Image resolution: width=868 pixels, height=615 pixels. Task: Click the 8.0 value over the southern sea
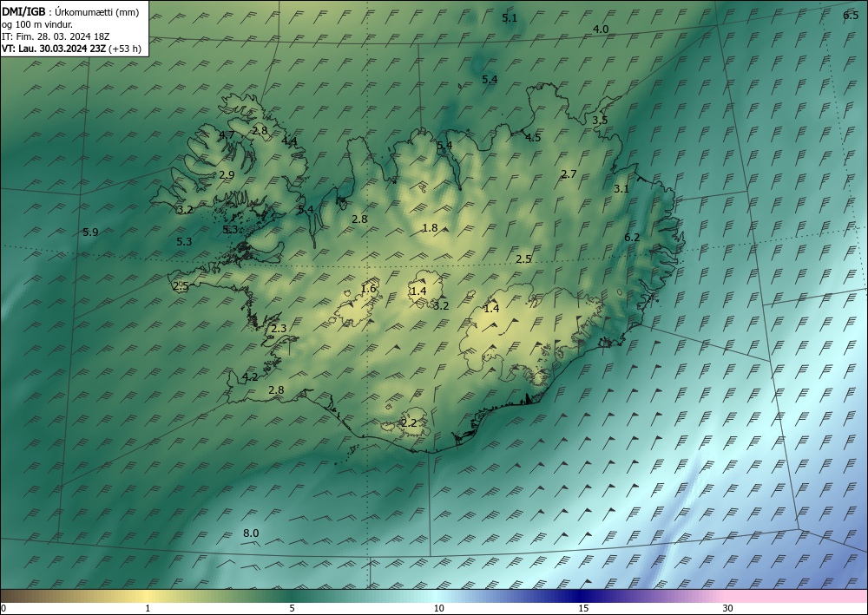point(251,533)
